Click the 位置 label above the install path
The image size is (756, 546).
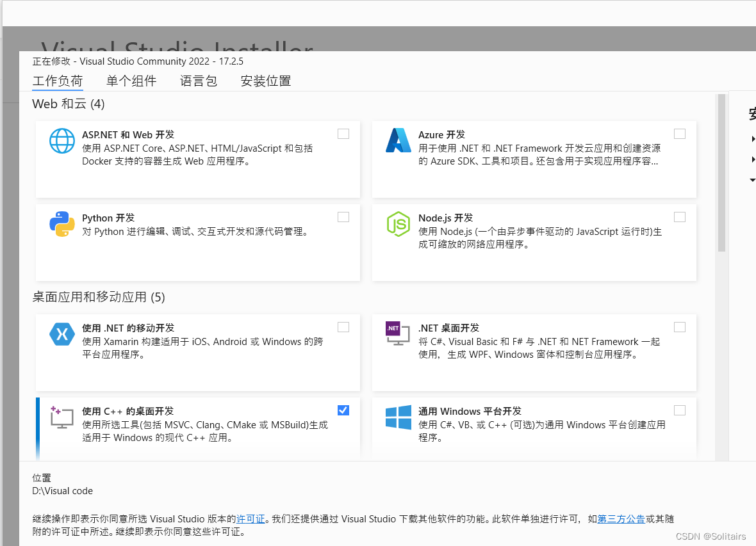[42, 478]
